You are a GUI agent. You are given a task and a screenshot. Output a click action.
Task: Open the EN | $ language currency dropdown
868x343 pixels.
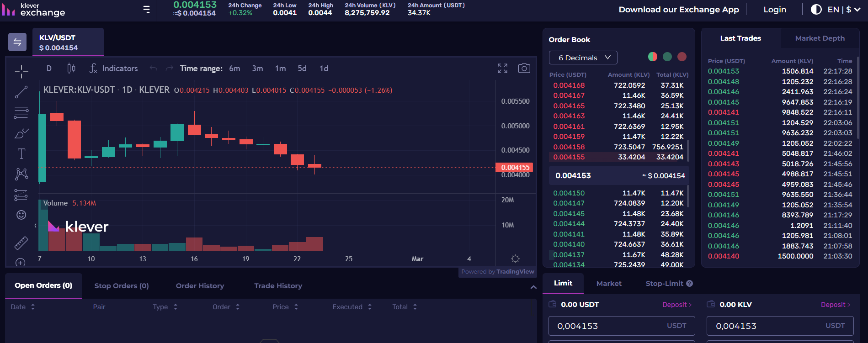pyautogui.click(x=844, y=10)
